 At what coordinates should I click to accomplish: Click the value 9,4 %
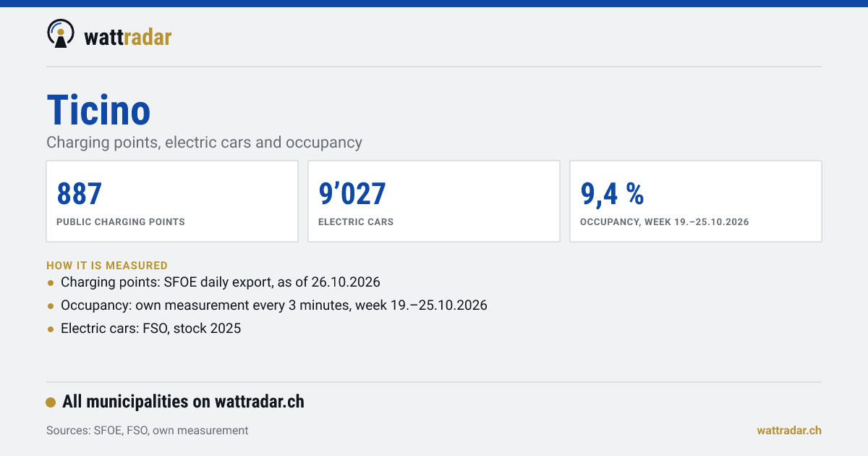point(612,194)
